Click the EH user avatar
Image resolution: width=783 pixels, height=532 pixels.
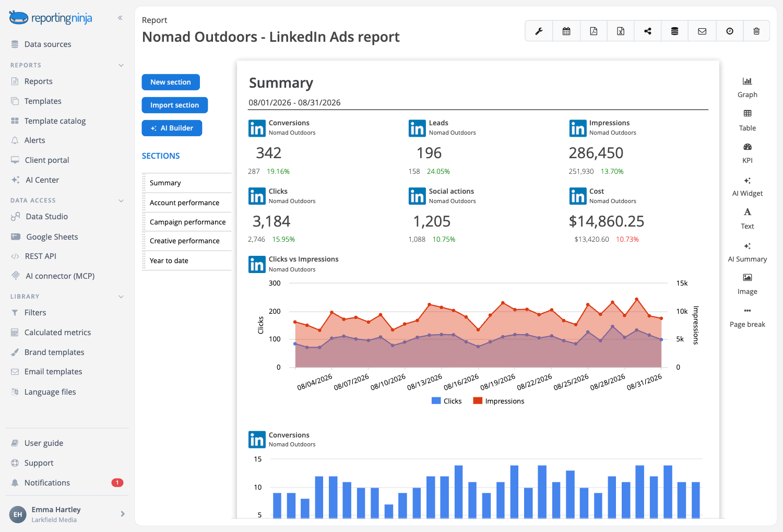[18, 514]
